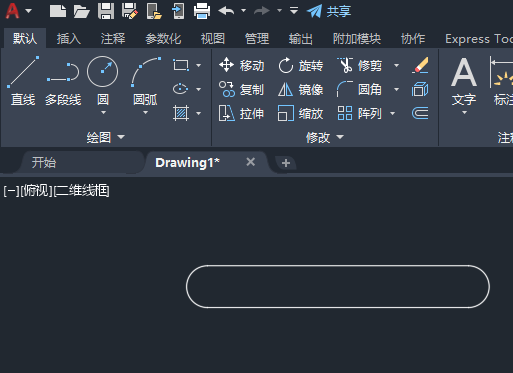This screenshot has width=513, height=373.
Task: Select the 缩放 scale tool
Action: point(301,113)
